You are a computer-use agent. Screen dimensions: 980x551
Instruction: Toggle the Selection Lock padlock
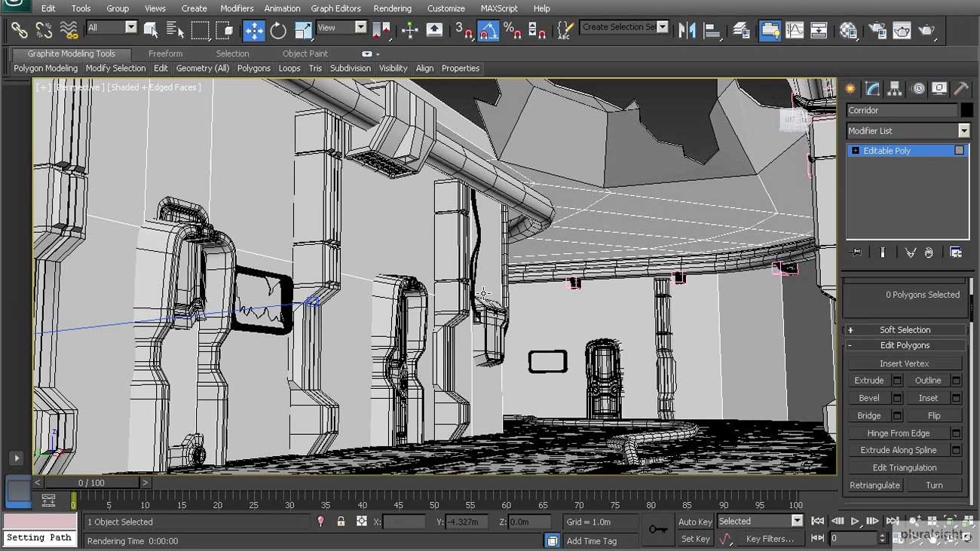[x=341, y=522]
